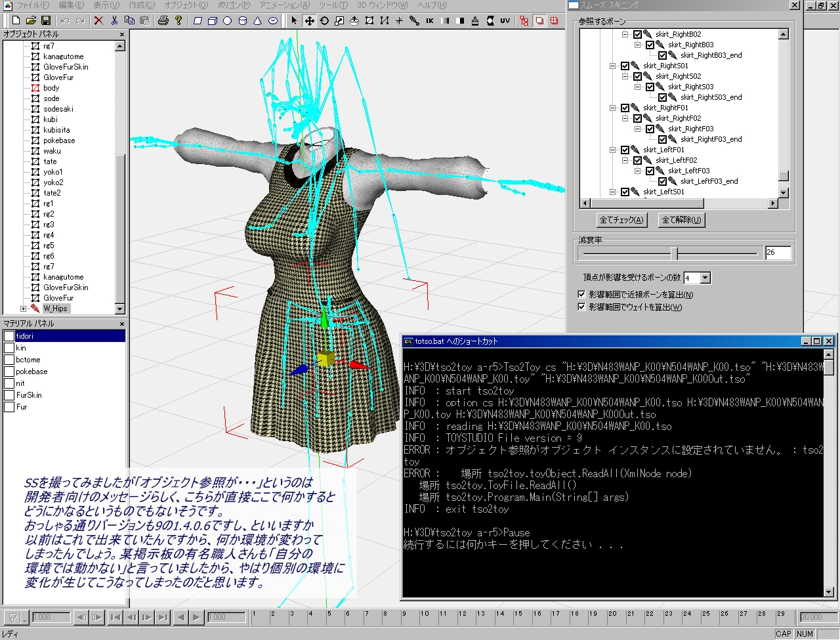Viewport: 840px width, 640px height.
Task: Click the 全て解除(U) button
Action: point(681,220)
